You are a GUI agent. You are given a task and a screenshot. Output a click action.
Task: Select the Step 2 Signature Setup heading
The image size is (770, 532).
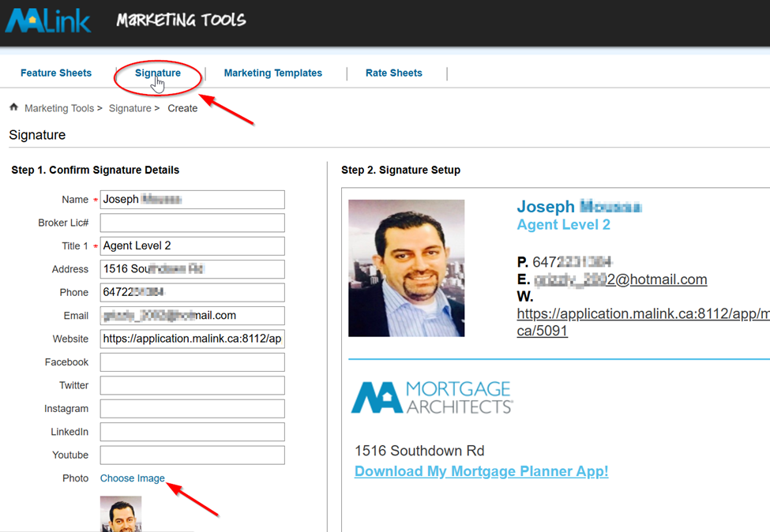[x=400, y=170]
